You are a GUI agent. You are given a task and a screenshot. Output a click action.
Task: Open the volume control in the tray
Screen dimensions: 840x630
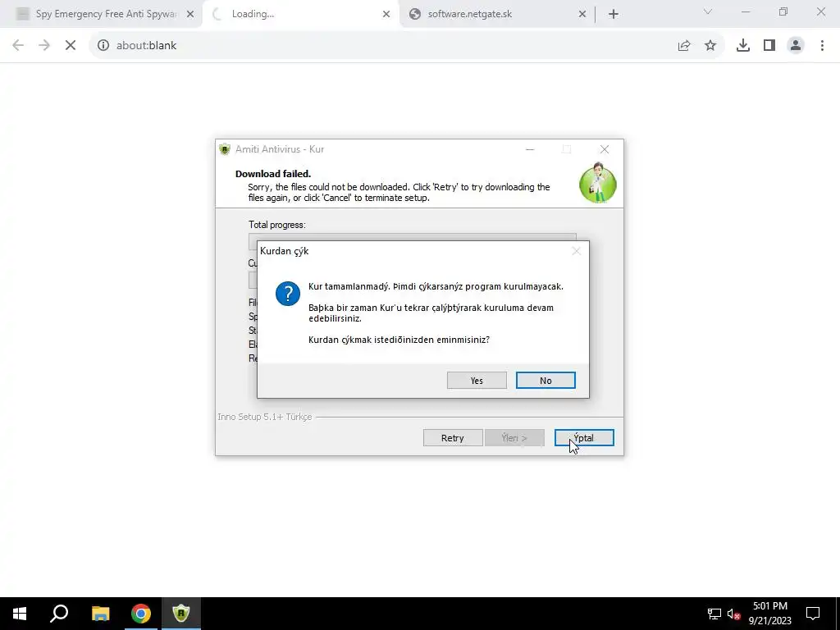coord(733,614)
